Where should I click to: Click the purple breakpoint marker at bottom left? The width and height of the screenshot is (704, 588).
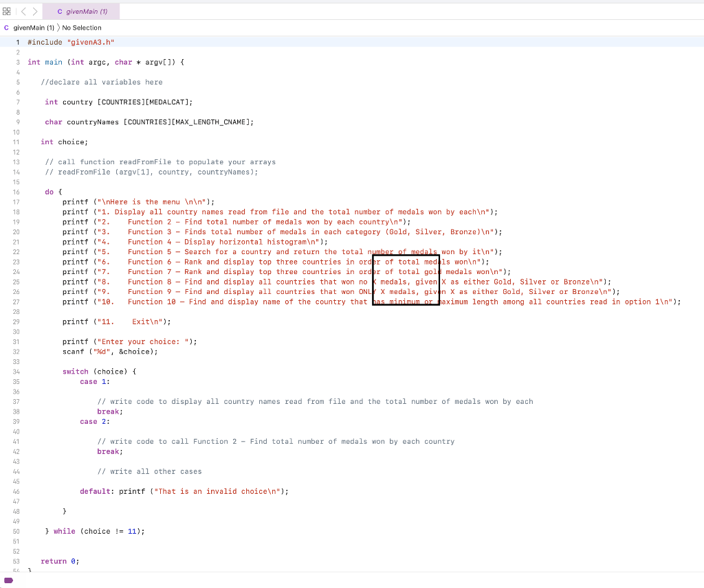(10, 580)
